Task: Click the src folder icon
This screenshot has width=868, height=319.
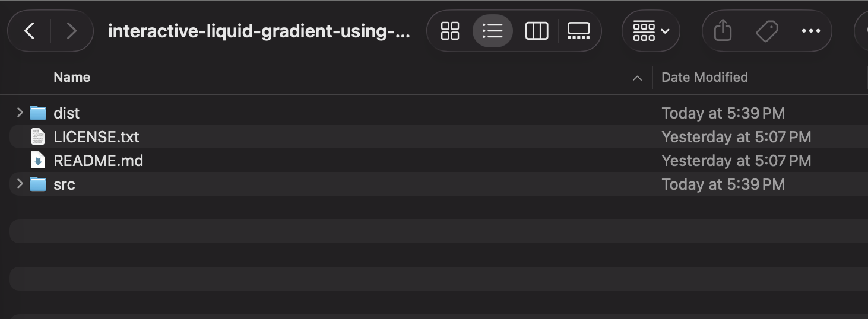Action: [x=38, y=184]
